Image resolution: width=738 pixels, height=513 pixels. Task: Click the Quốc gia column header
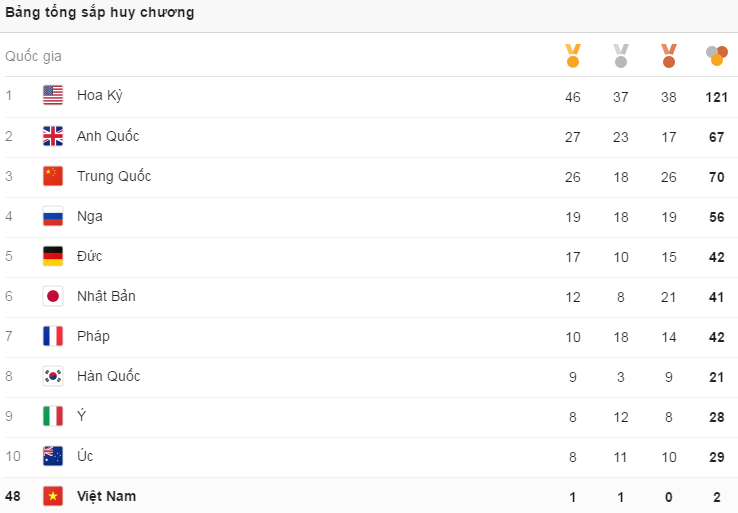click(33, 56)
